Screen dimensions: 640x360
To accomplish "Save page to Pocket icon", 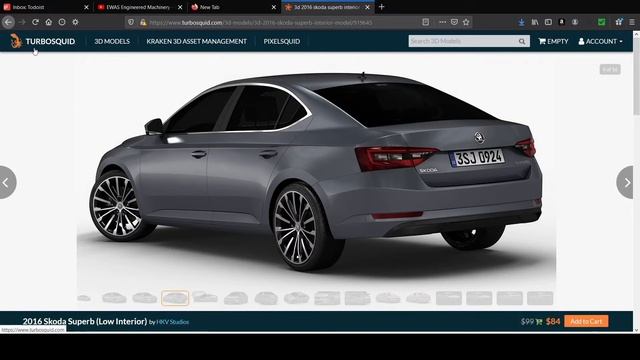I will (454, 22).
